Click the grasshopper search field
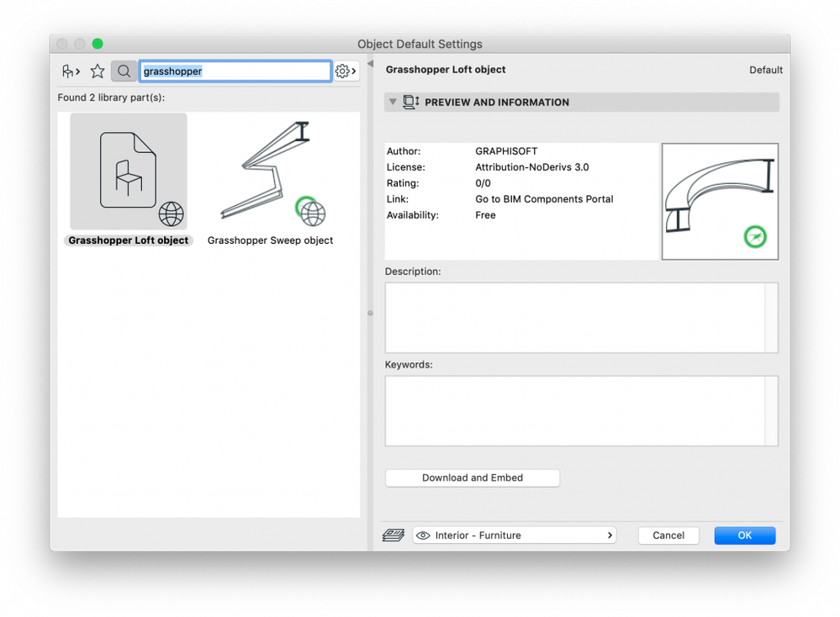 coord(235,71)
